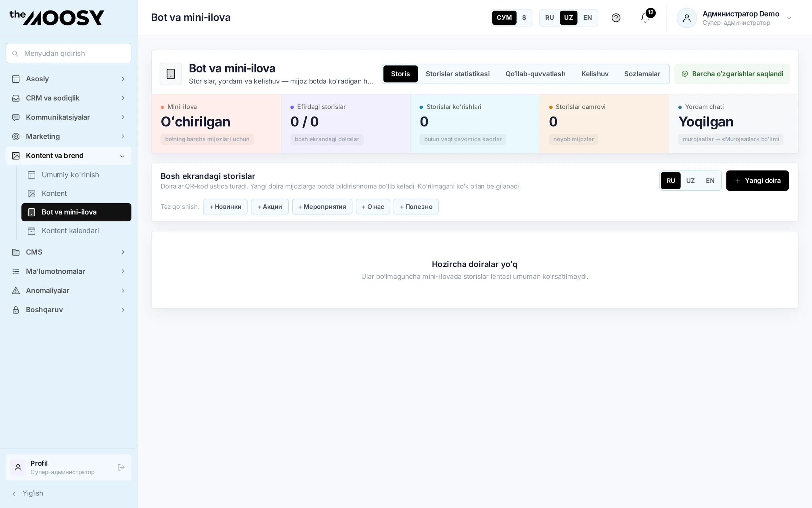Click the theMOOSY logo
Screen dimensions: 812x508
coord(57,18)
